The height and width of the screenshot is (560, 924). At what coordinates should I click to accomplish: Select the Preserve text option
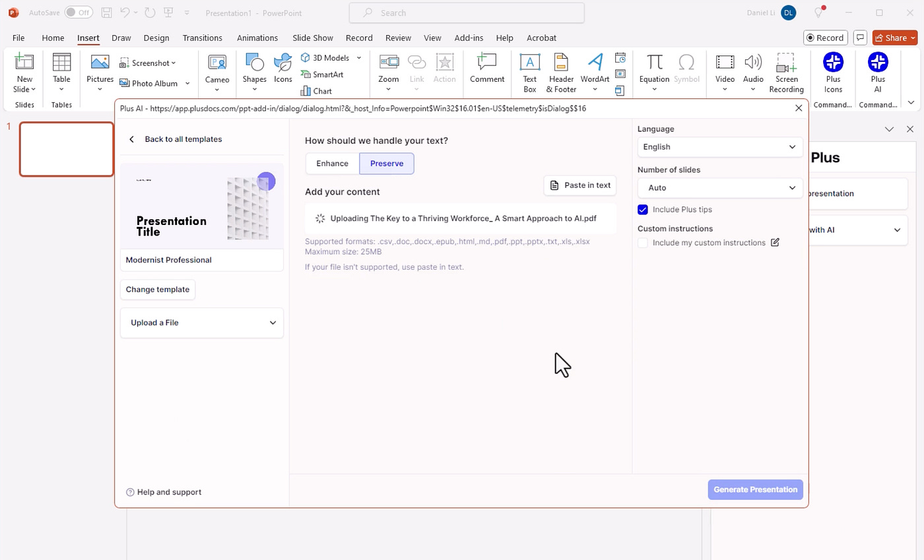(387, 164)
